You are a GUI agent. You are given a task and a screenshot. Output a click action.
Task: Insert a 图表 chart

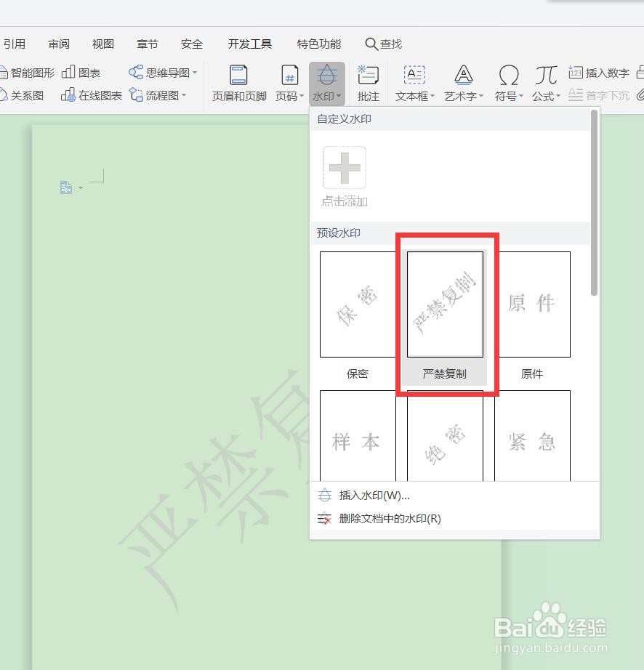coord(81,73)
